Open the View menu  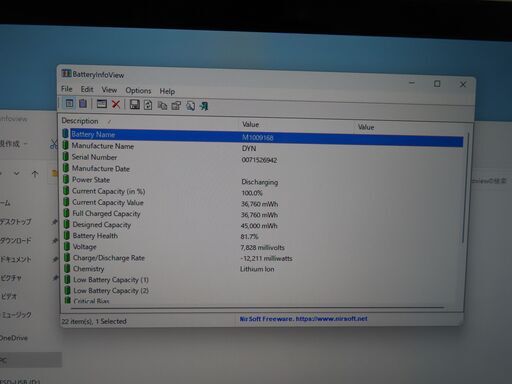coord(109,90)
